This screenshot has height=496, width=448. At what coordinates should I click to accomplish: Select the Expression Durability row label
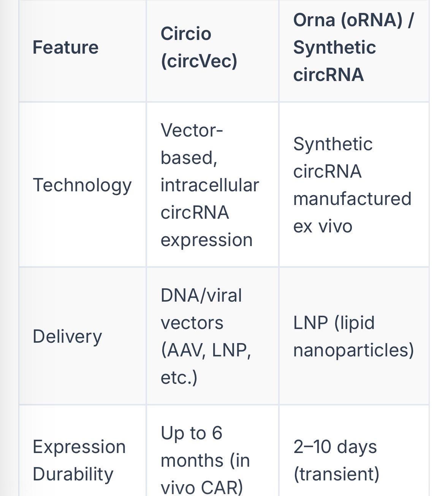click(x=79, y=460)
